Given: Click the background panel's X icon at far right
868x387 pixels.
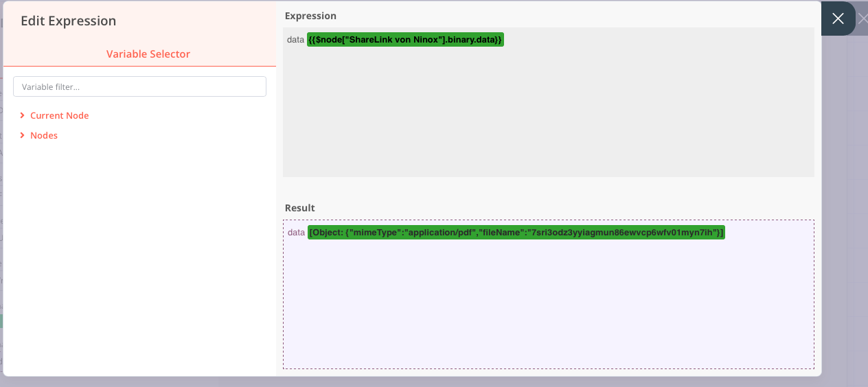Looking at the screenshot, I should click(863, 19).
